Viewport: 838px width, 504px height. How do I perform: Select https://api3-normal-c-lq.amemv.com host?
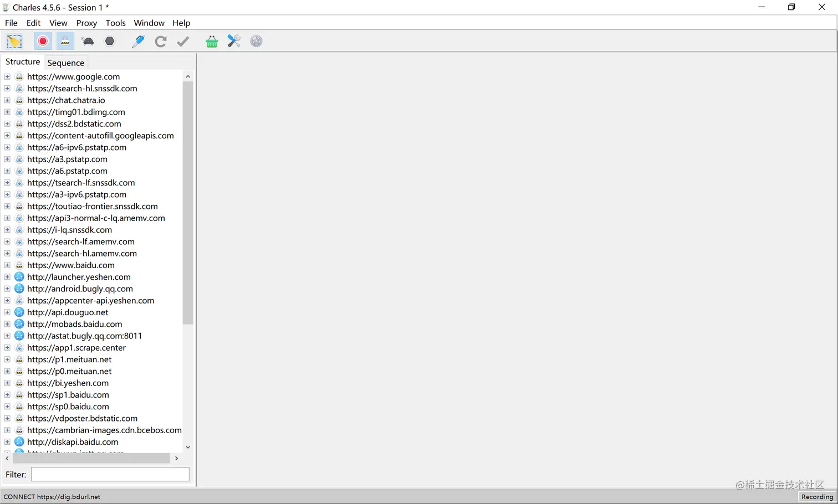click(x=96, y=218)
